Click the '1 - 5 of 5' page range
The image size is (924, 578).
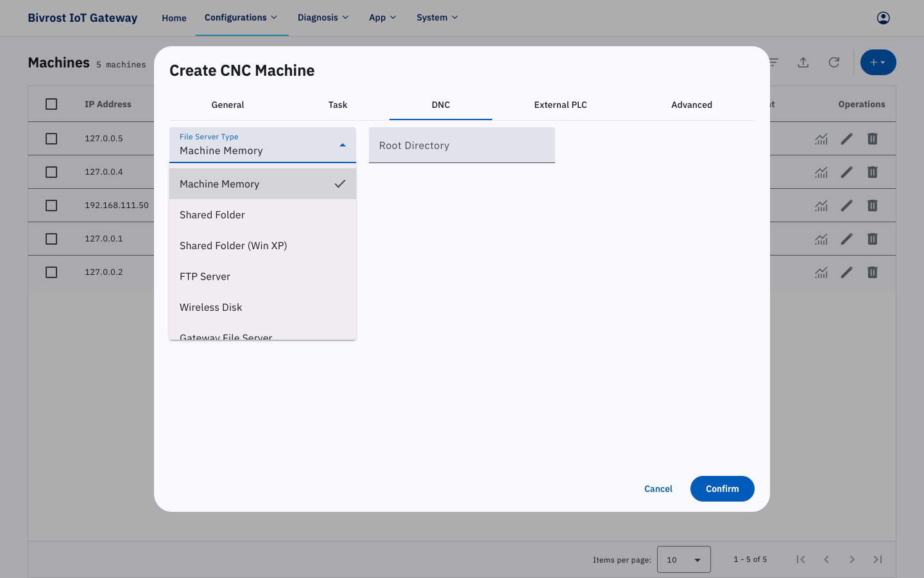[750, 559]
